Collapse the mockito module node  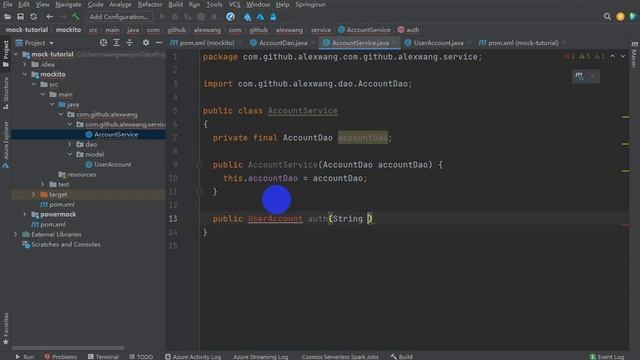click(x=24, y=74)
